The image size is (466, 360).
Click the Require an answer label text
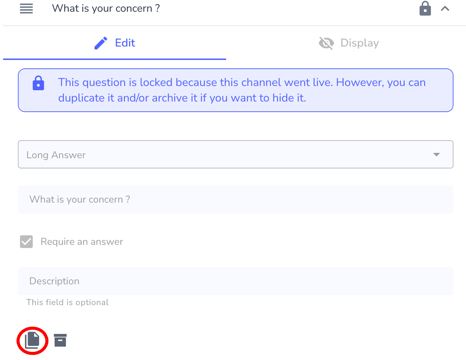click(82, 242)
